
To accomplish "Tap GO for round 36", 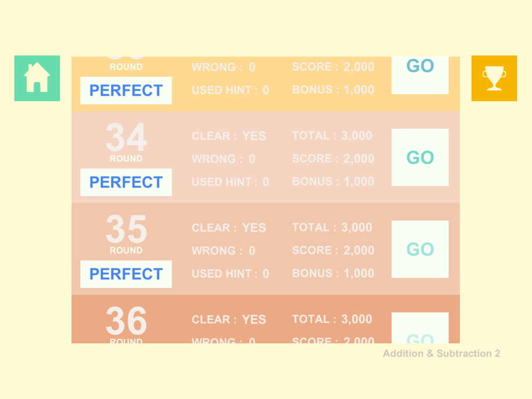I will pyautogui.click(x=420, y=328).
